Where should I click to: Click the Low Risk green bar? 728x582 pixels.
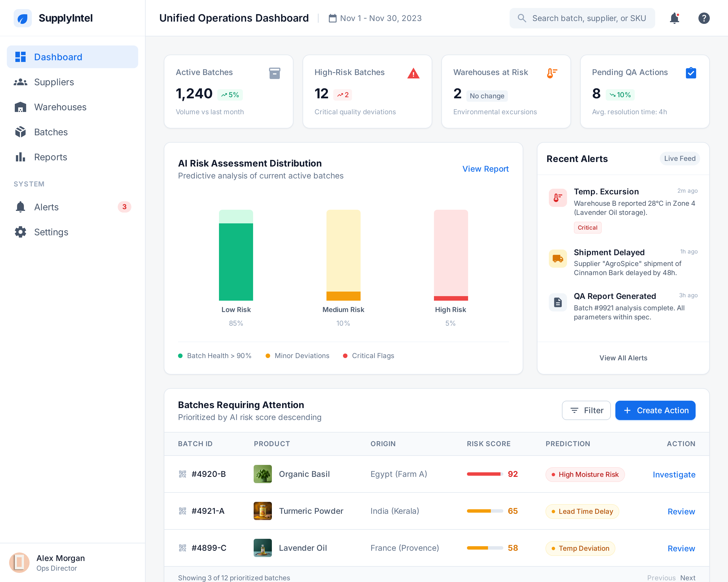236,261
